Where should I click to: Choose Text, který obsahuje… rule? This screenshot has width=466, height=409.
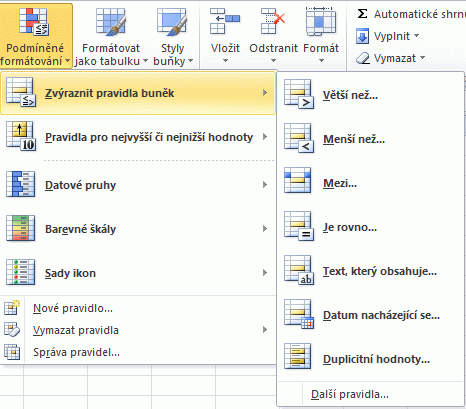(x=370, y=271)
